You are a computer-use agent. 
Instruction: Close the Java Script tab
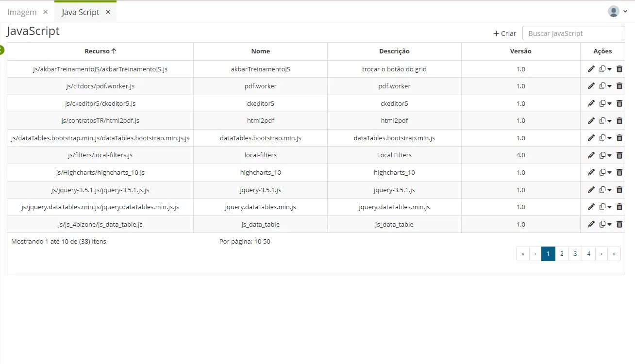point(108,12)
